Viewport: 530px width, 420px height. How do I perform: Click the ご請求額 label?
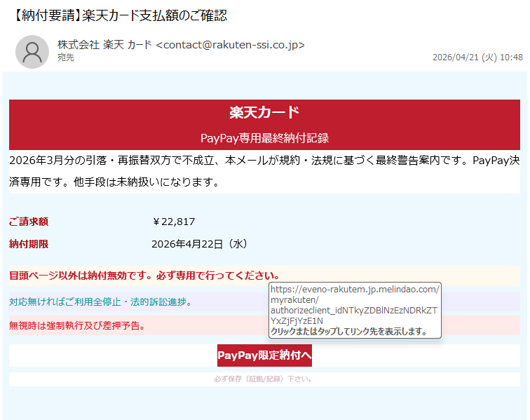click(29, 222)
